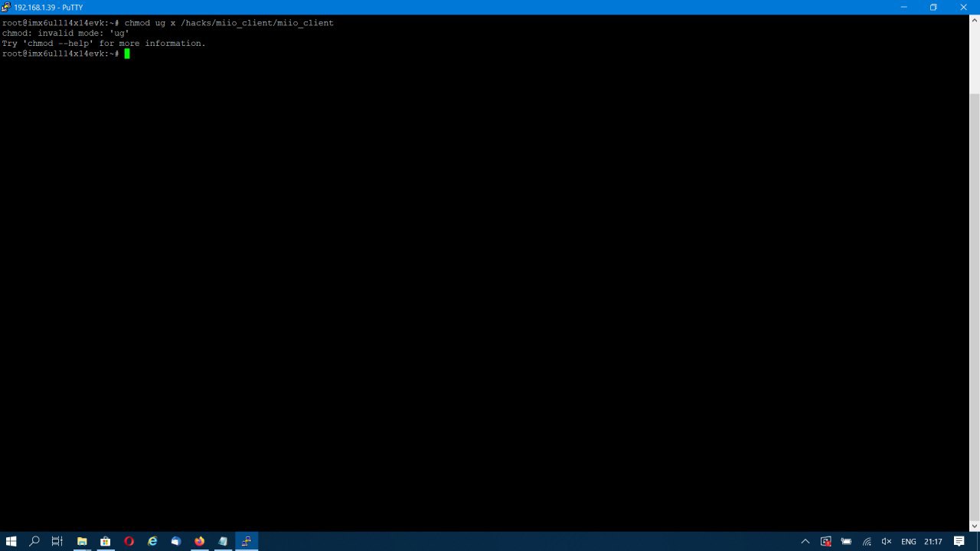Open the Action Center notifications icon
The width and height of the screenshot is (980, 551).
959,541
